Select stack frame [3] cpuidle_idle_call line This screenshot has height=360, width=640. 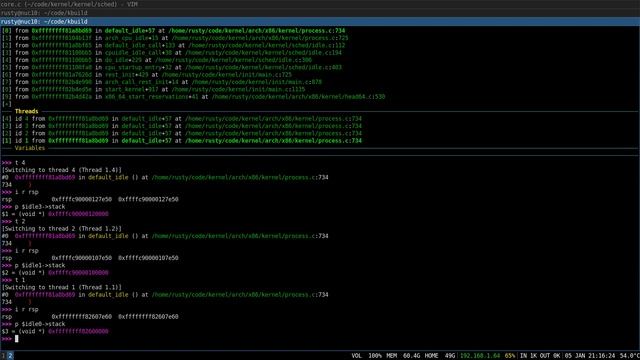(x=172, y=53)
